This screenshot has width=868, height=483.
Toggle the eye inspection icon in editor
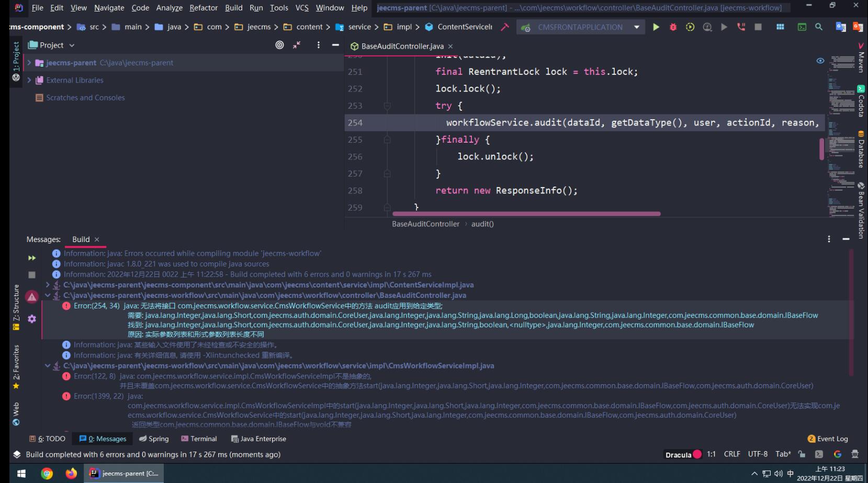[x=820, y=61]
